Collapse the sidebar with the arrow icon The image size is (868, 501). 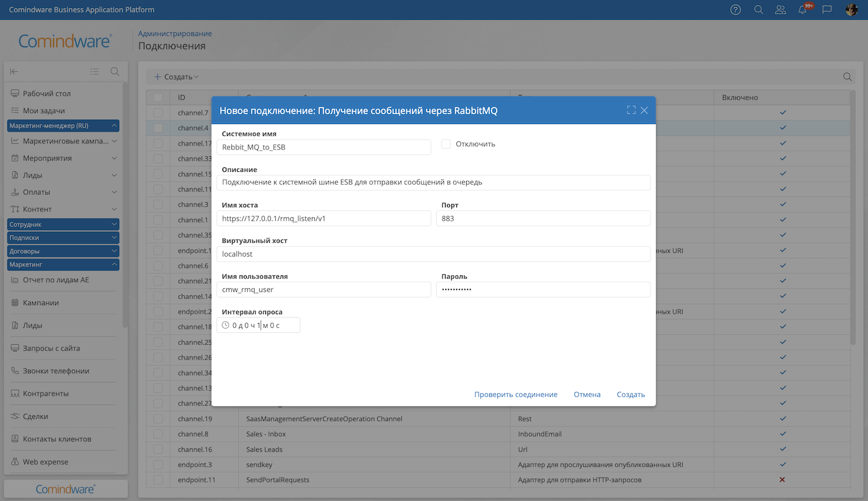coord(14,71)
